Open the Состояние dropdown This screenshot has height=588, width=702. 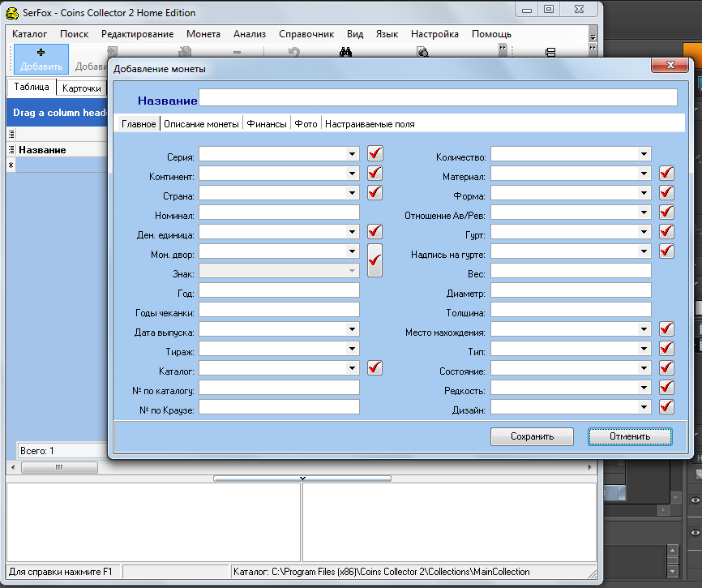click(x=644, y=368)
